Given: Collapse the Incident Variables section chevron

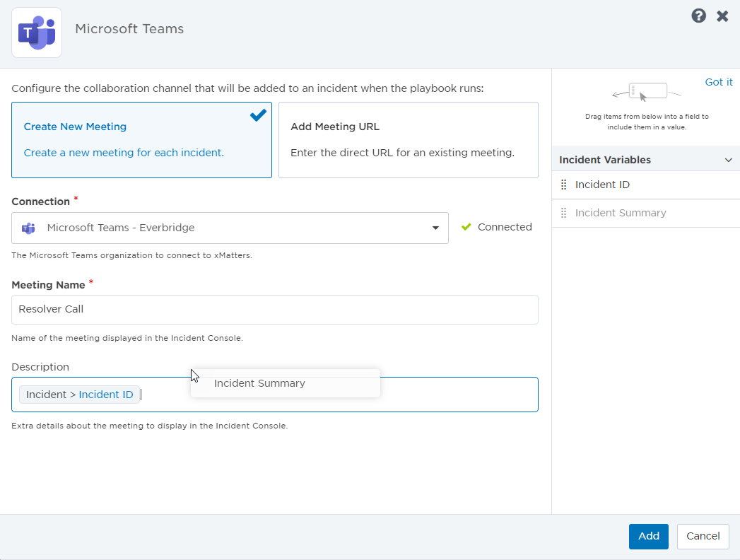Looking at the screenshot, I should (728, 160).
